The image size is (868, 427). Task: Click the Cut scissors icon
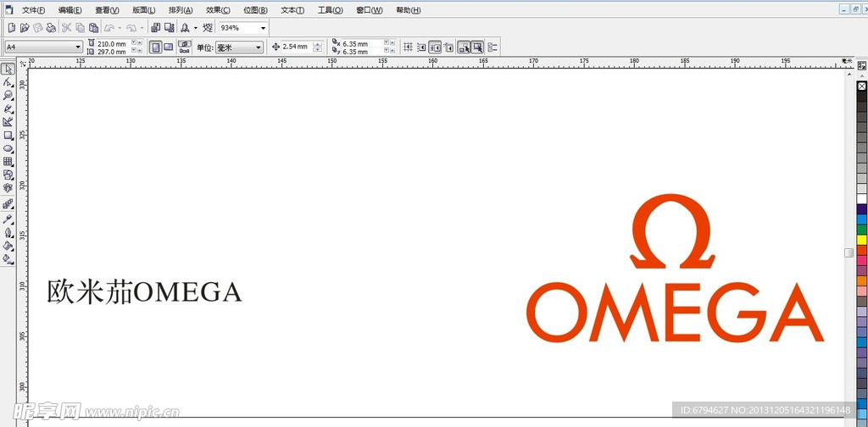66,28
